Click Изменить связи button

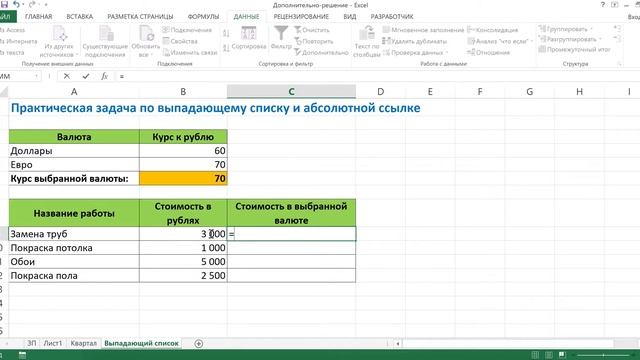[190, 53]
